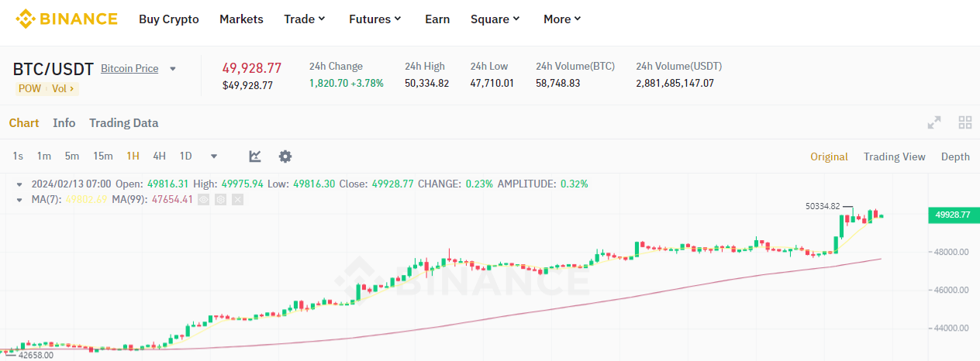
Task: Open the chart grid layout icon
Action: [965, 122]
